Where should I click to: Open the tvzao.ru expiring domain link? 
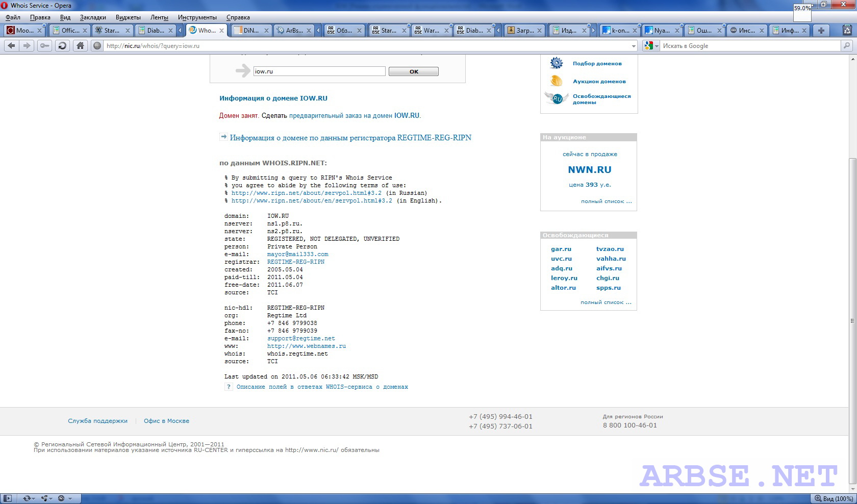click(x=610, y=249)
